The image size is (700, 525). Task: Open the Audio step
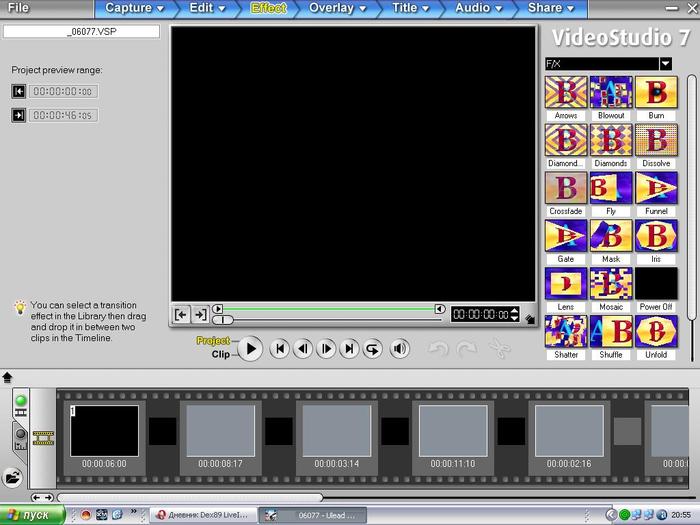(478, 8)
